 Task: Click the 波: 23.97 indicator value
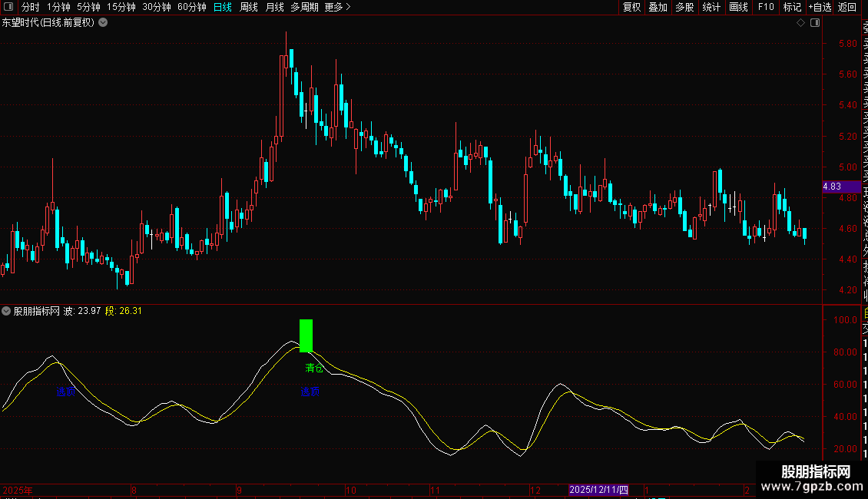point(82,311)
